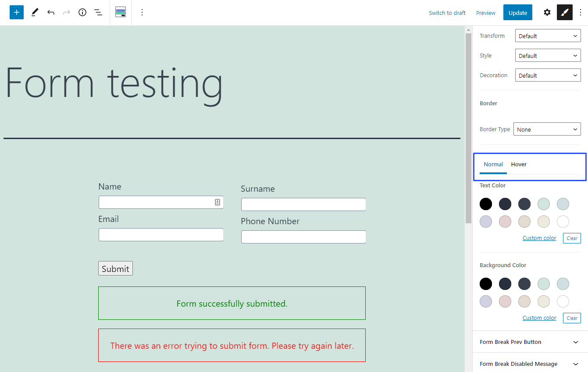This screenshot has height=372, width=588.
Task: Click the form block type icon
Action: click(x=121, y=12)
